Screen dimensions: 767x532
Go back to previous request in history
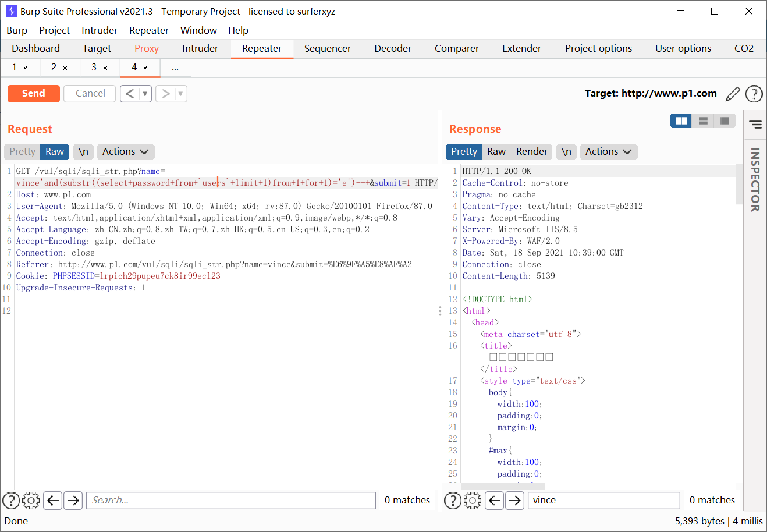click(x=130, y=94)
